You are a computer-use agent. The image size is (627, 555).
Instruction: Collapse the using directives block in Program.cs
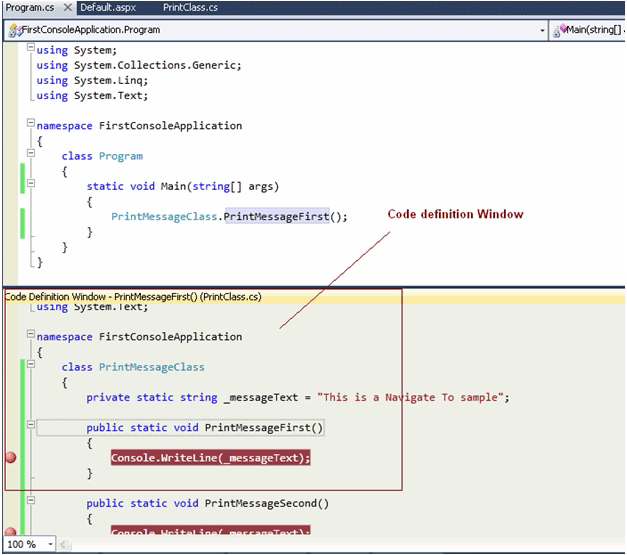pos(31,47)
